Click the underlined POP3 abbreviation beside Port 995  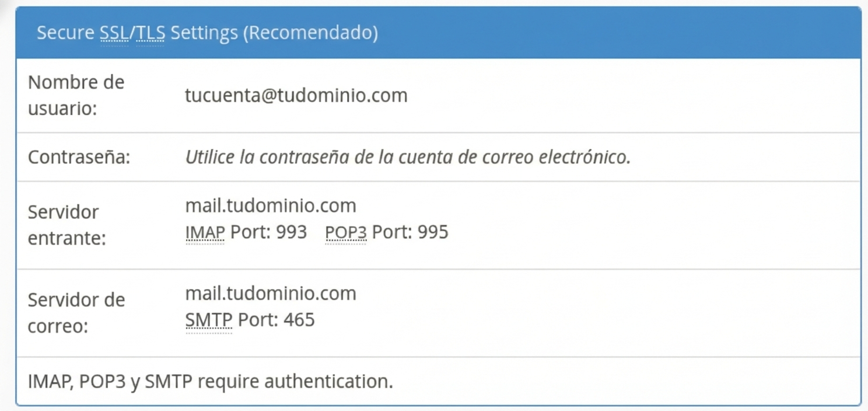(x=346, y=232)
